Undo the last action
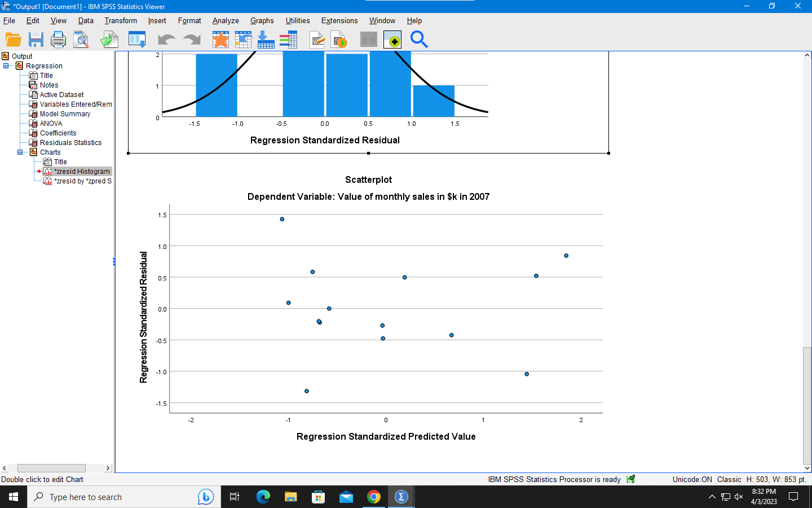 [164, 40]
